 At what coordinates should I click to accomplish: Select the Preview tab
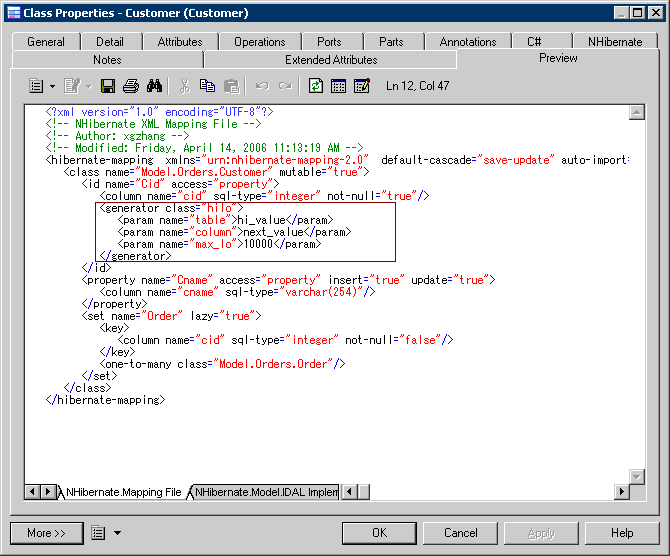(558, 58)
